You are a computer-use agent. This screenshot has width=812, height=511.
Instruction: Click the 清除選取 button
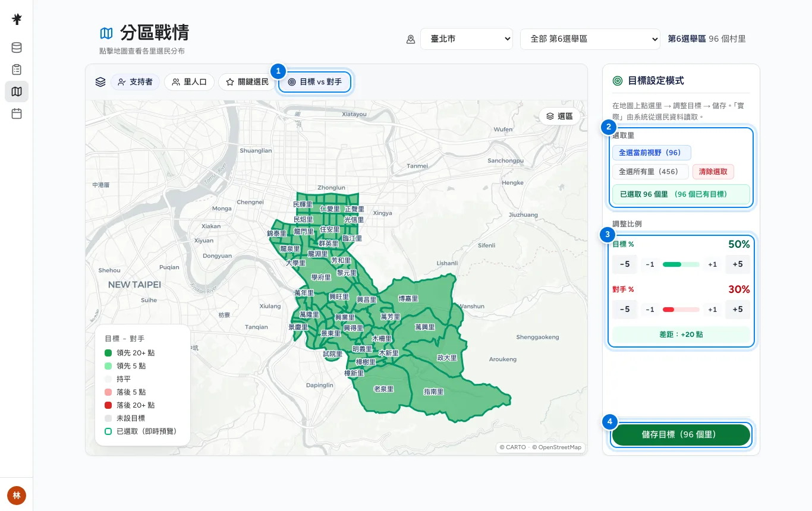713,172
